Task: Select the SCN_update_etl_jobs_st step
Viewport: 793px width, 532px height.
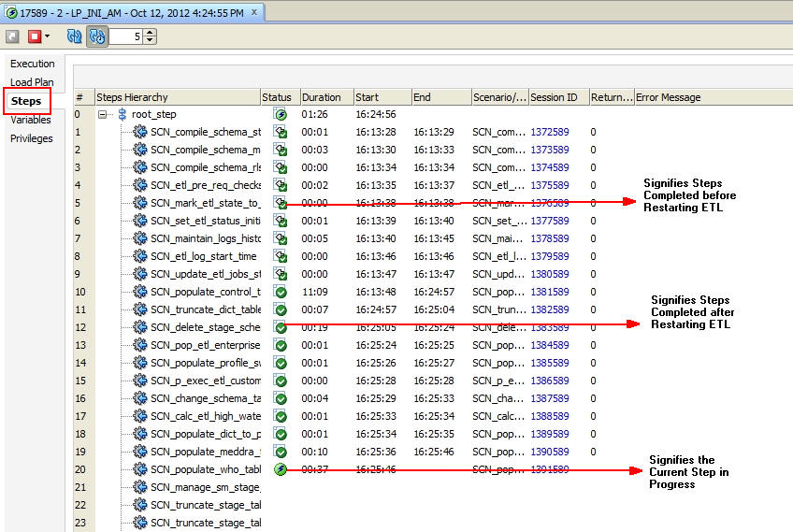Action: 206,274
